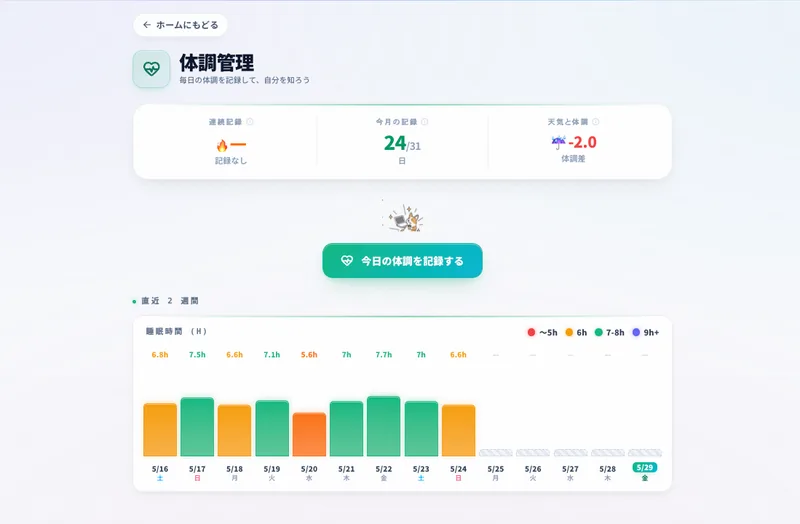Click the 睡眠時間 (H) chart title
The height and width of the screenshot is (524, 800).
tap(177, 332)
